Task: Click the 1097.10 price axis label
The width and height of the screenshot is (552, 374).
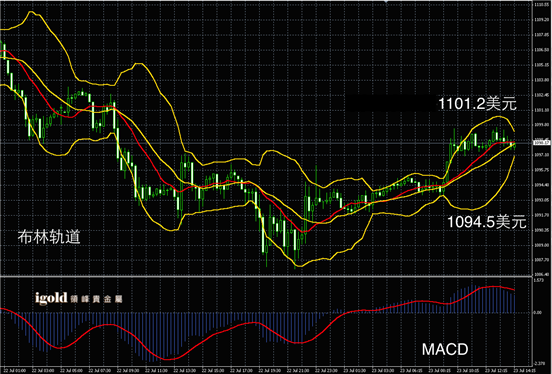Action: pos(542,155)
